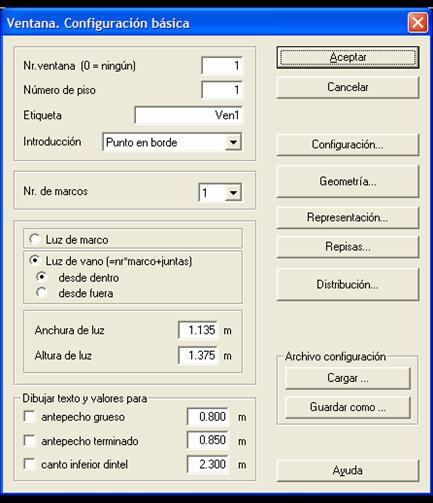Viewport: 433px width, 503px height.
Task: Click the Aceptar button
Action: pos(347,58)
